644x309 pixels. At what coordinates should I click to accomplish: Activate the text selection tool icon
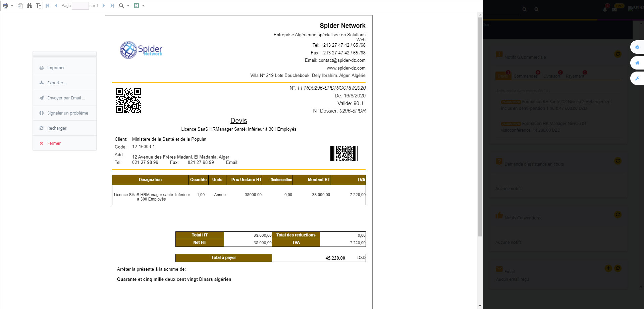tap(39, 6)
